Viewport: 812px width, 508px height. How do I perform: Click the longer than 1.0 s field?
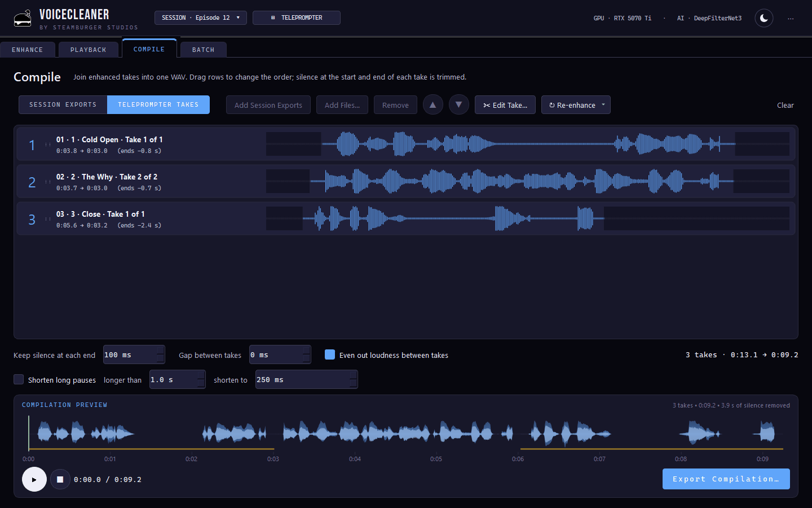(178, 379)
